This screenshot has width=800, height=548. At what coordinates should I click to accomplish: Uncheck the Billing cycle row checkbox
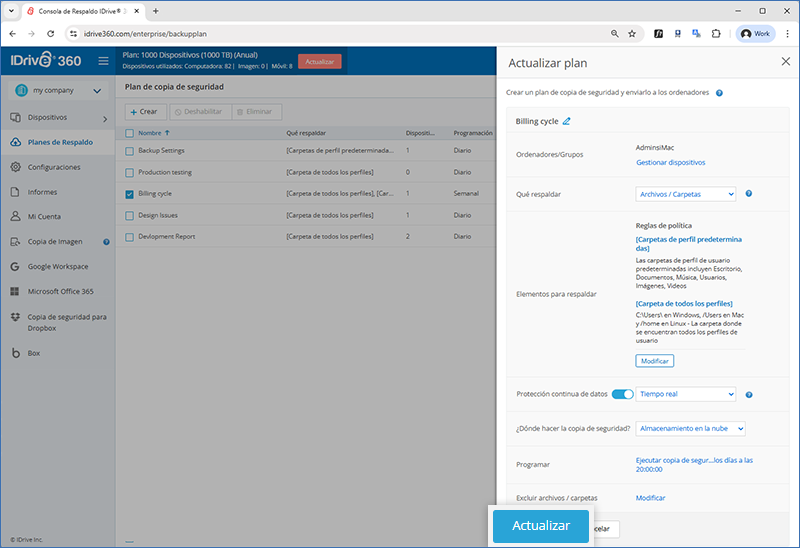tap(129, 194)
